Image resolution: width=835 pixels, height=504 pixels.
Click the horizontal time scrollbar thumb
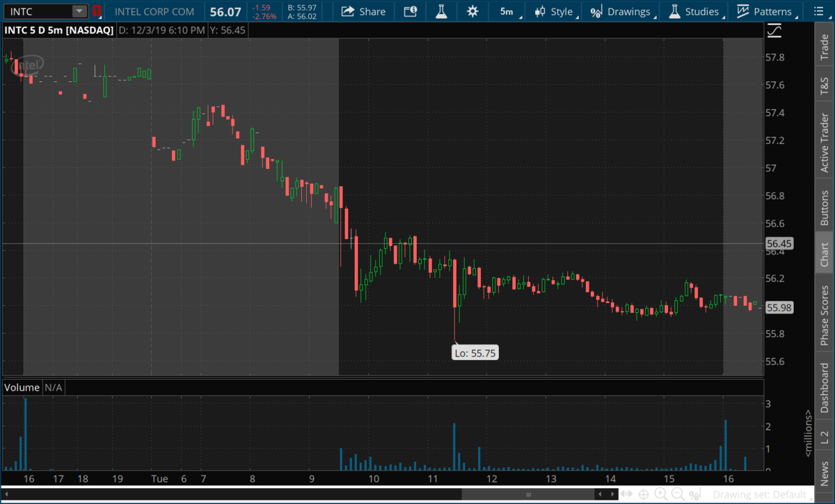pyautogui.click(x=528, y=494)
